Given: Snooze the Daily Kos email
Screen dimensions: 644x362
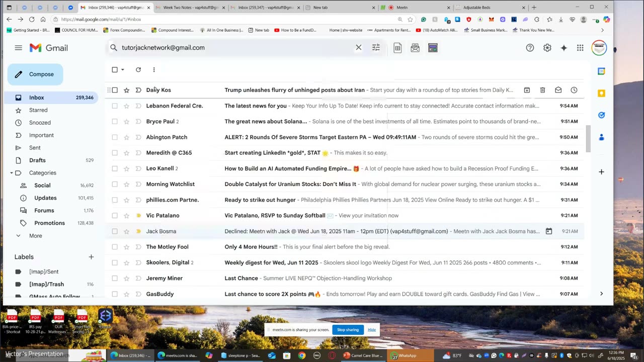Looking at the screenshot, I should 574,90.
